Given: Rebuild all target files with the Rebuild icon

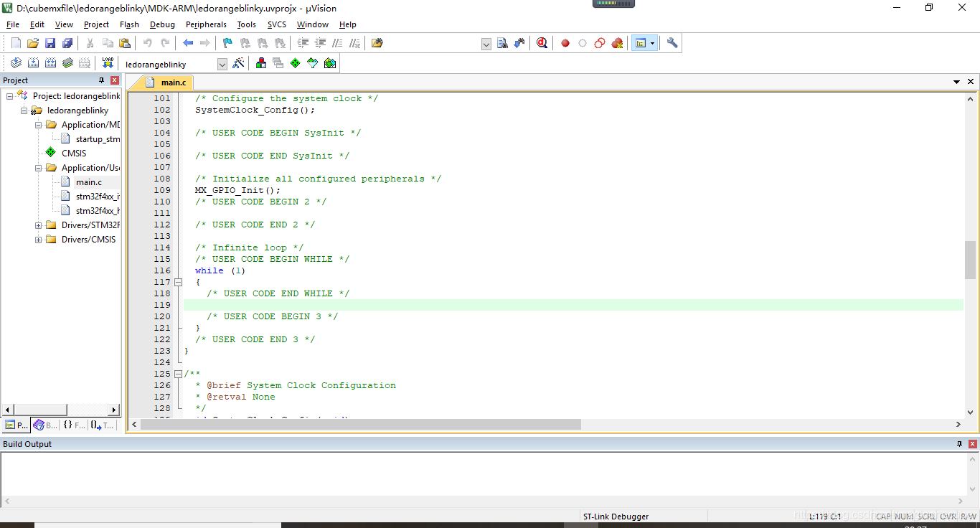Looking at the screenshot, I should (x=50, y=63).
